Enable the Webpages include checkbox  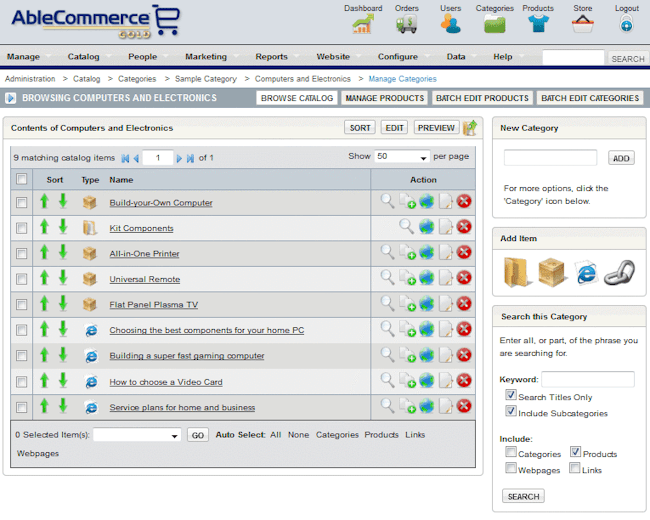[x=511, y=468]
